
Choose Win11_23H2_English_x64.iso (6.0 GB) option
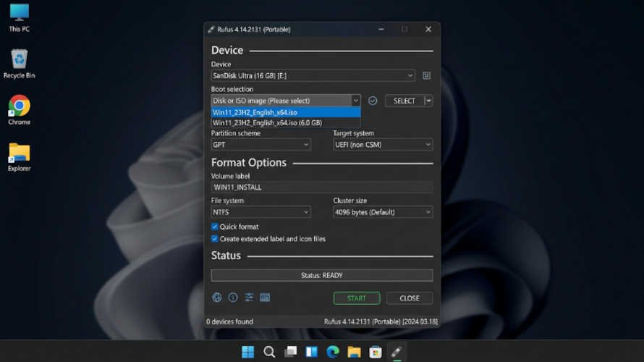[286, 123]
